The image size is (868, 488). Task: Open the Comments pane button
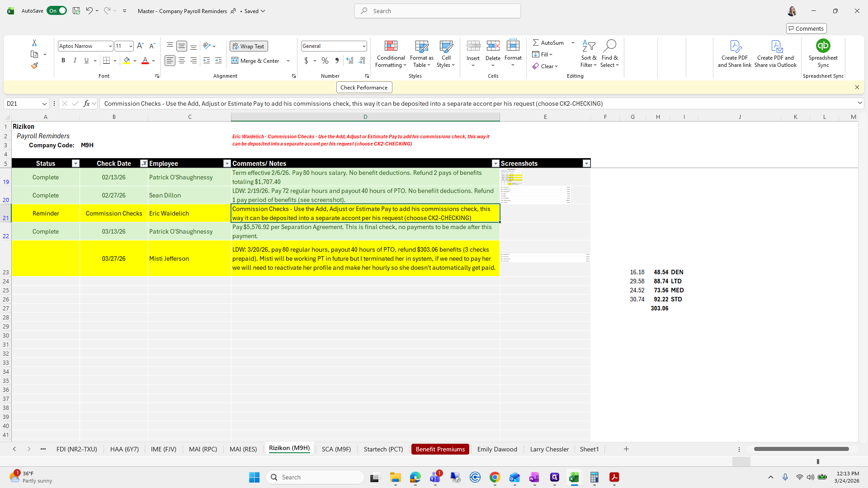pyautogui.click(x=806, y=28)
